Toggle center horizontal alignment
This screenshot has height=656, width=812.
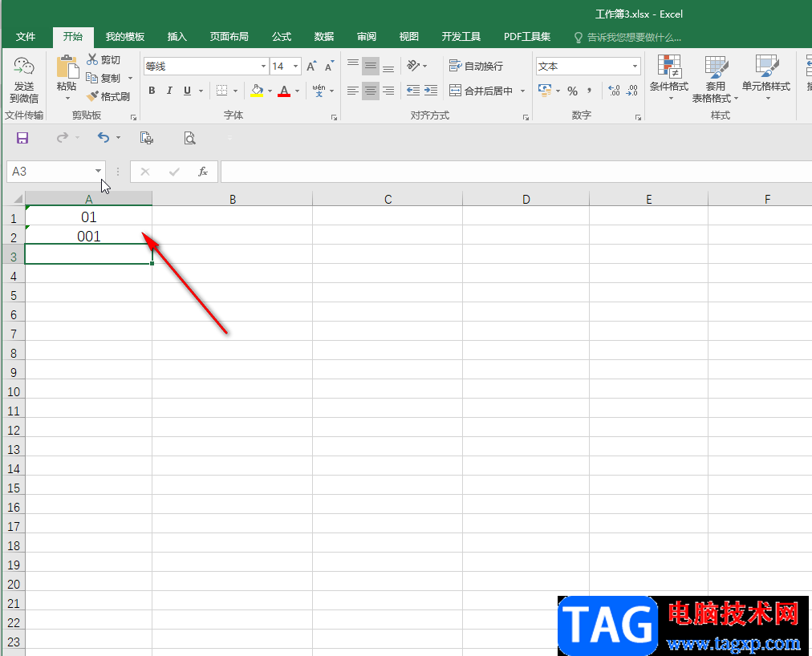[x=370, y=91]
